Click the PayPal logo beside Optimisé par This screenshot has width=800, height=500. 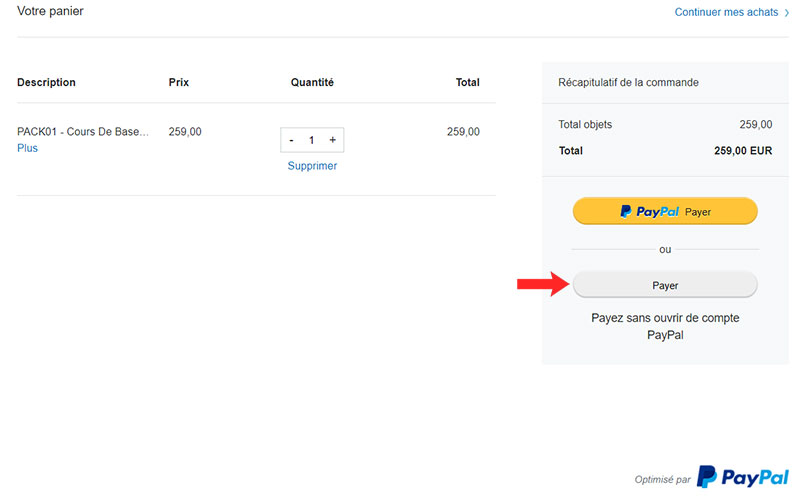coord(742,477)
